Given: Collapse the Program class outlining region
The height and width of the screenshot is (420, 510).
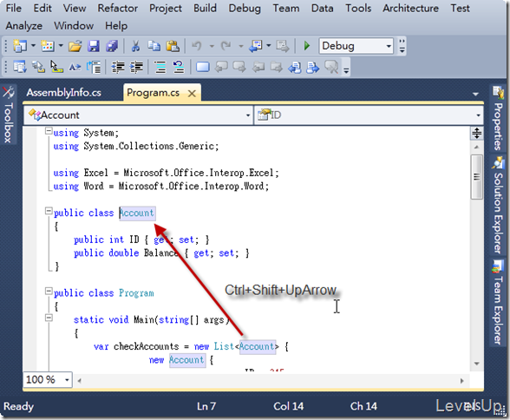Looking at the screenshot, I should click(x=49, y=292).
